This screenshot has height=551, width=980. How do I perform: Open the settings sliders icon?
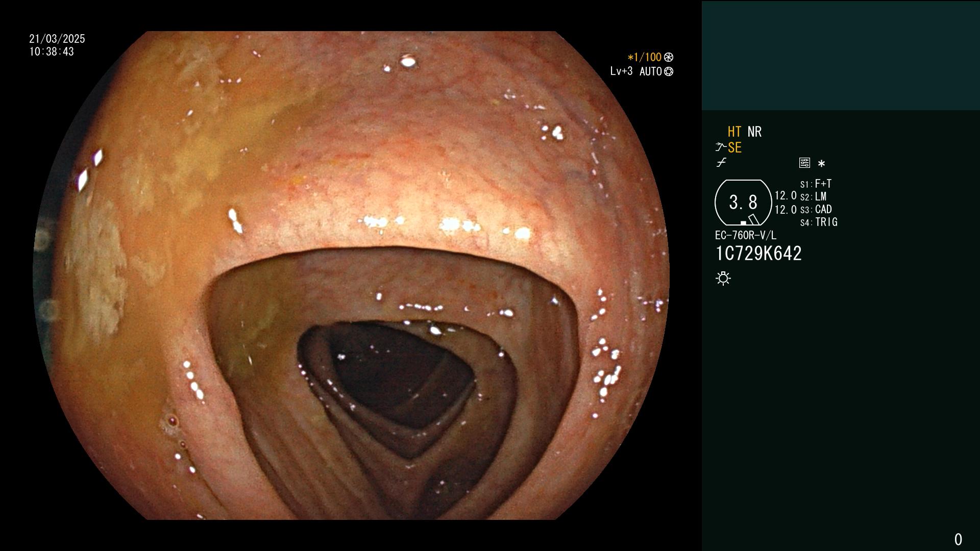pyautogui.click(x=804, y=163)
